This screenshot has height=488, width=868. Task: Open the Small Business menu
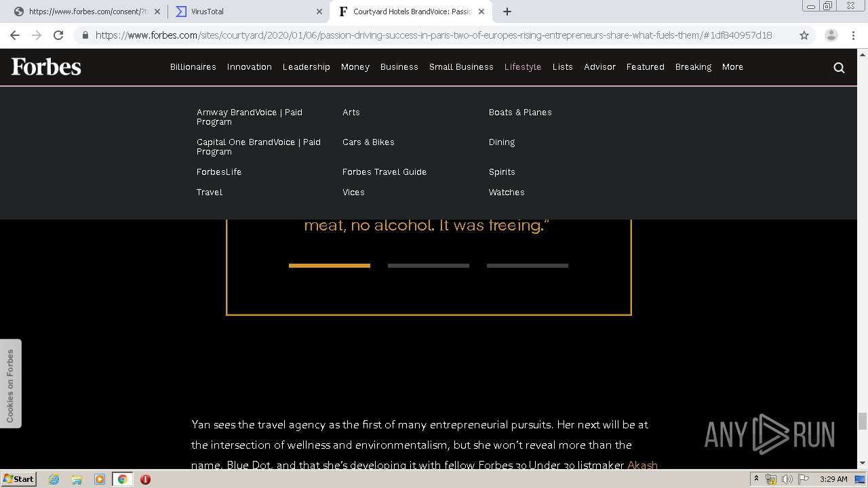coord(461,67)
